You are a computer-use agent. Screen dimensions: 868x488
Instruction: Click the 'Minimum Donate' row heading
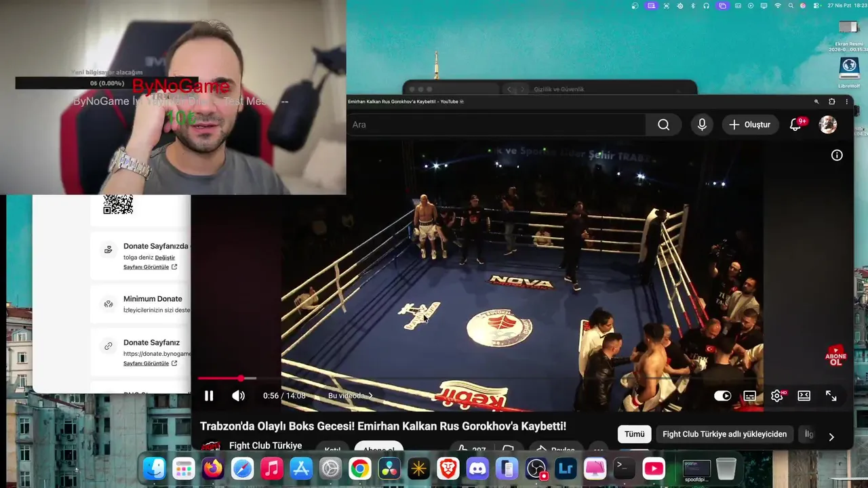tap(153, 299)
